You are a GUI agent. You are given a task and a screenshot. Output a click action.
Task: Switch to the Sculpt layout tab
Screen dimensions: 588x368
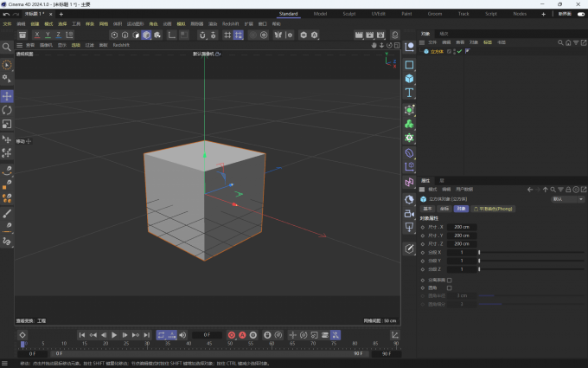tap(348, 14)
